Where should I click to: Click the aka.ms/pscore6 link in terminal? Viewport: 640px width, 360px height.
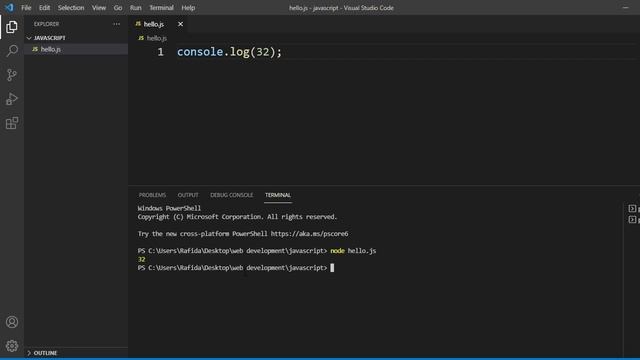click(309, 234)
